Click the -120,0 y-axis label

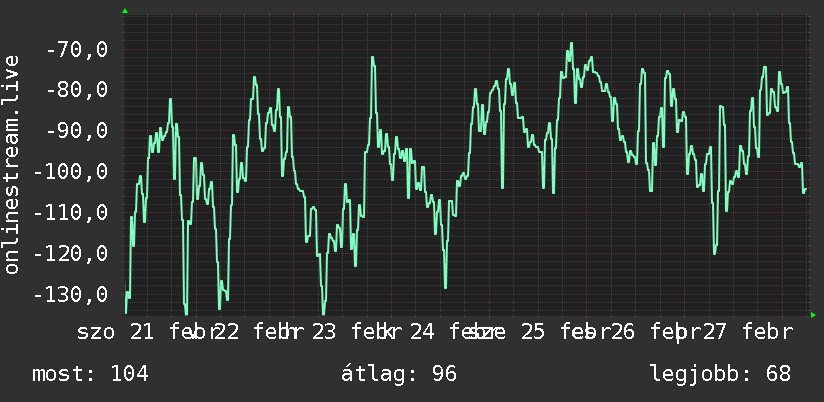click(x=71, y=253)
